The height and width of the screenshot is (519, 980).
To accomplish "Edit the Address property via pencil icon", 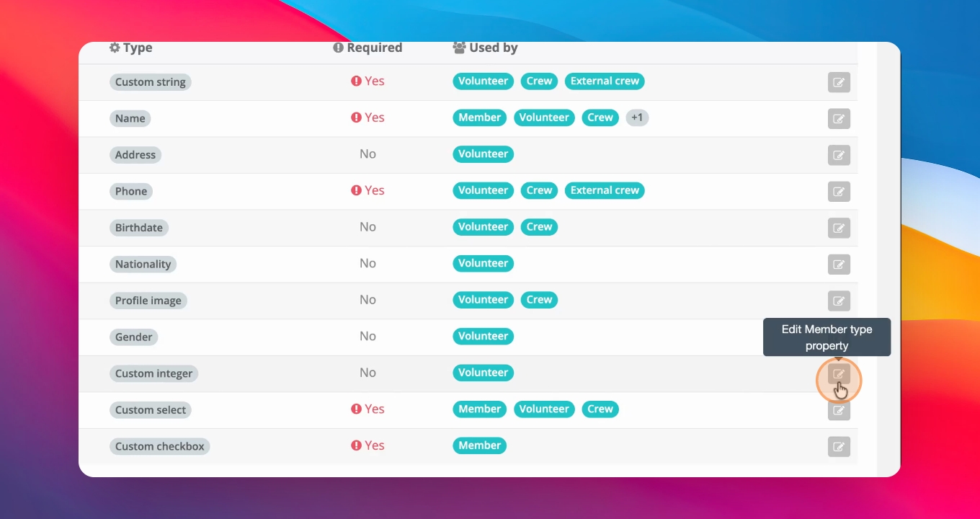I will [839, 155].
